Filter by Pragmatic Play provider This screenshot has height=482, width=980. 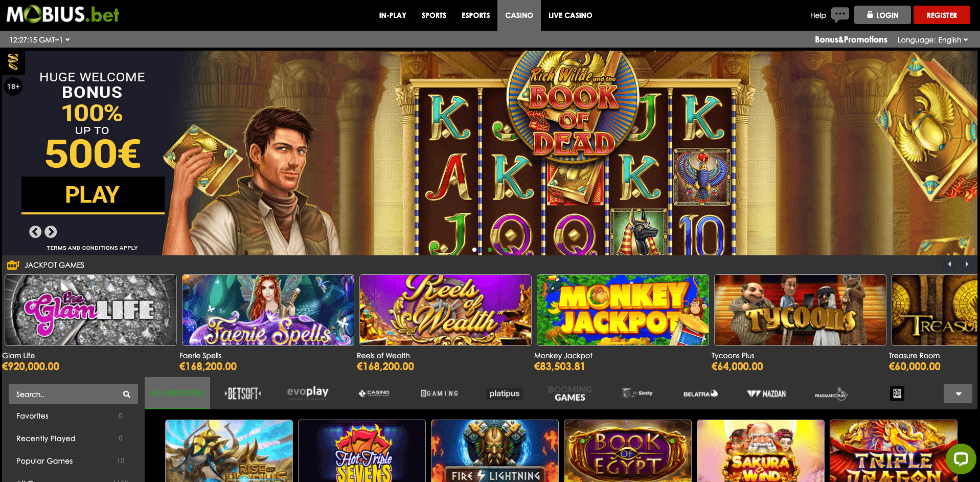[831, 394]
